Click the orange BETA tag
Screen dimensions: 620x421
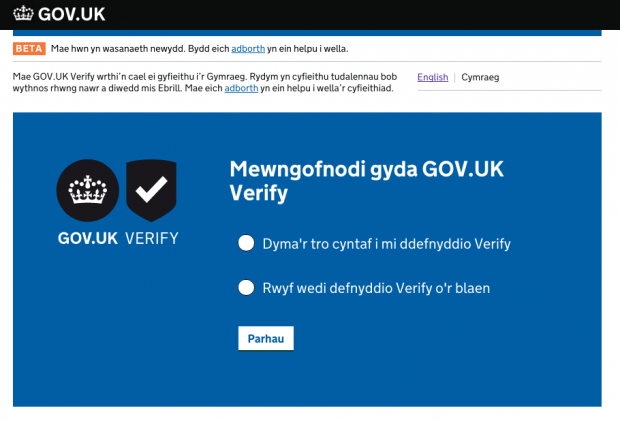point(29,49)
